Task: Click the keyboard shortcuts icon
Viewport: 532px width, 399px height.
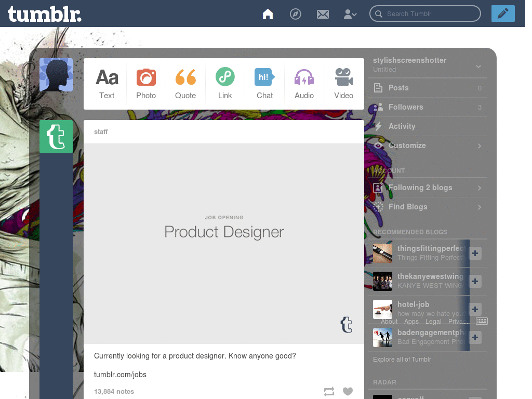Action: pyautogui.click(x=482, y=321)
